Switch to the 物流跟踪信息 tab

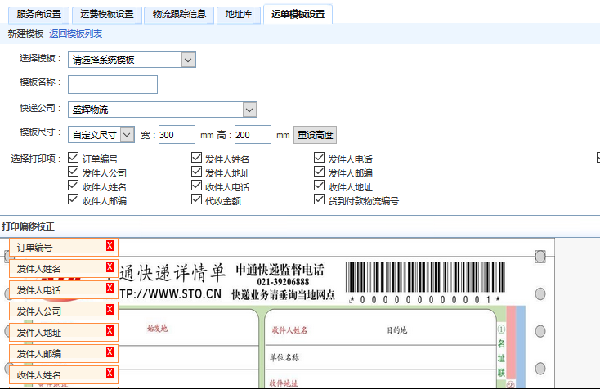point(179,15)
